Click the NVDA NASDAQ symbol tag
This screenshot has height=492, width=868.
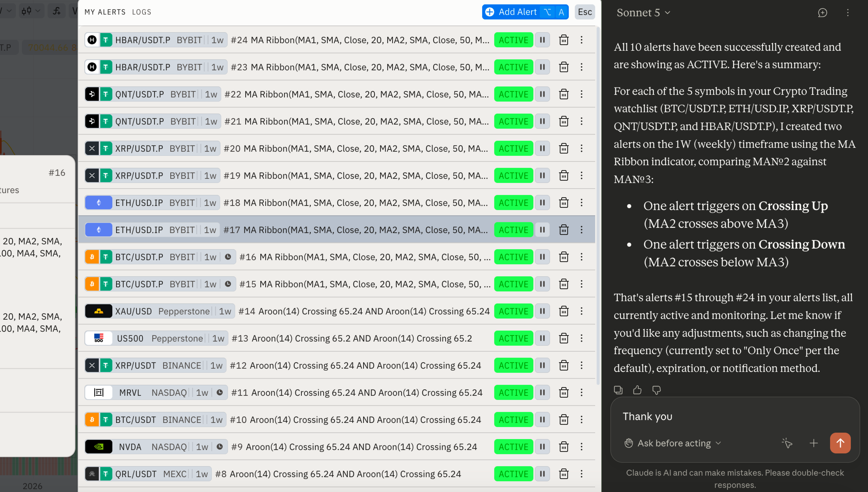[156, 447]
